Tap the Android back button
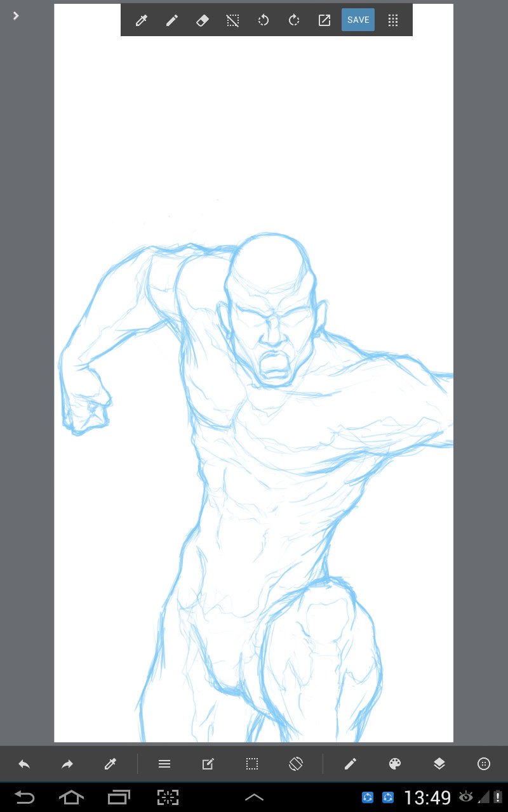The width and height of the screenshot is (508, 812). pos(24,797)
